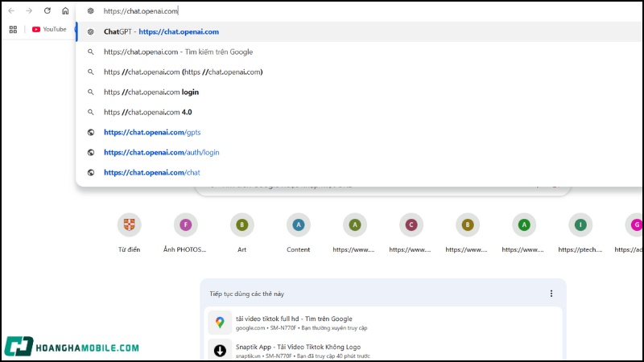The height and width of the screenshot is (362, 644).
Task: Open the chat.openai.com/auth/login suggestion
Action: 161,152
